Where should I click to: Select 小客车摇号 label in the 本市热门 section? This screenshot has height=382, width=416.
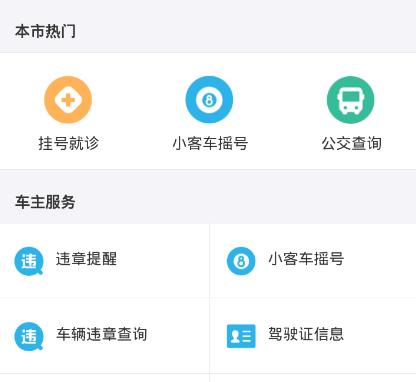[x=210, y=143]
